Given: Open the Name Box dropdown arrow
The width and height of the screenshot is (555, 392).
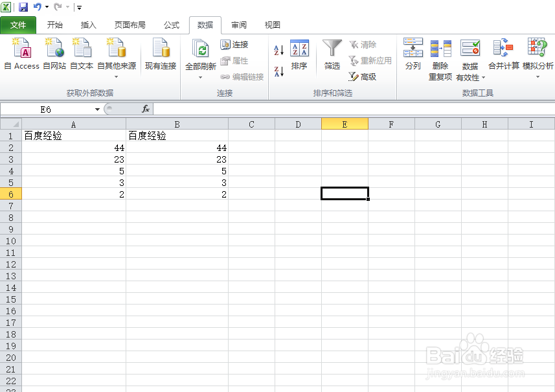Looking at the screenshot, I should 97,110.
